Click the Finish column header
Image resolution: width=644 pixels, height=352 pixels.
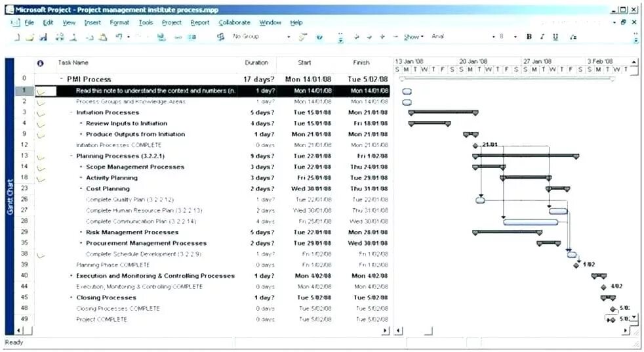361,63
